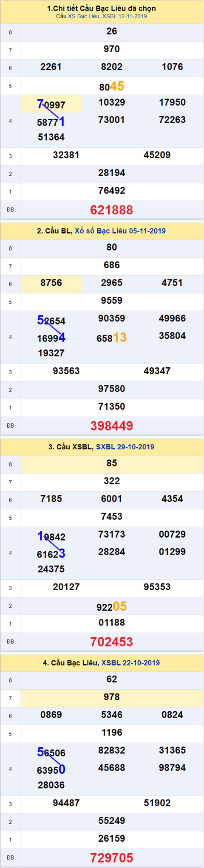Click the number '63950'
This screenshot has height=868, width=204.
pos(51,770)
